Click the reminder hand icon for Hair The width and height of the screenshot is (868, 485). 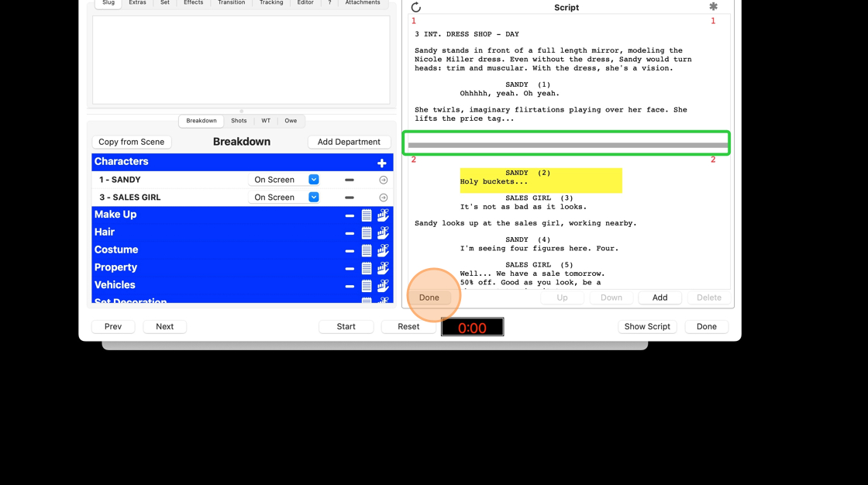coord(383,232)
